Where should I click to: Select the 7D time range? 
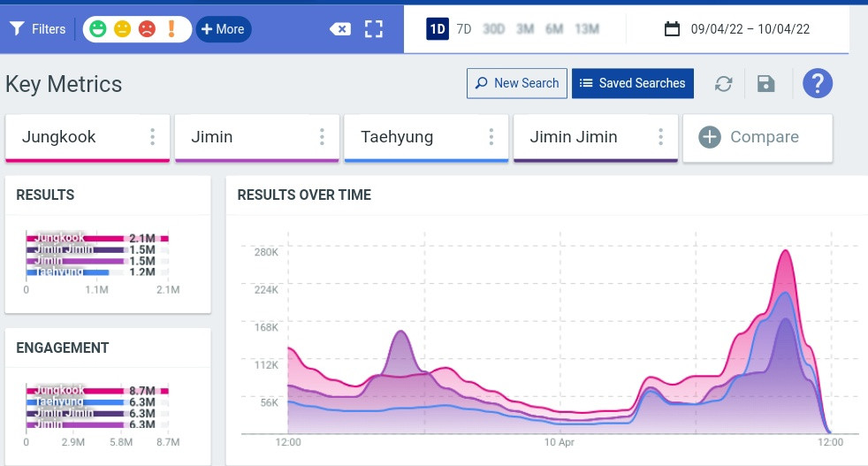[464, 29]
